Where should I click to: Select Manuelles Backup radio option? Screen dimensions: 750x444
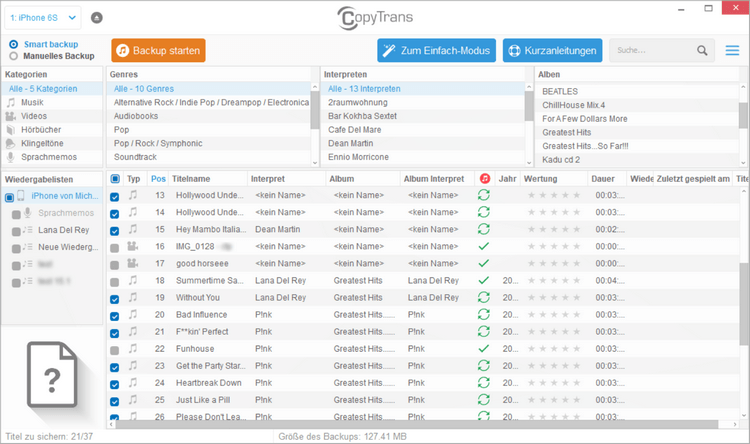point(13,56)
